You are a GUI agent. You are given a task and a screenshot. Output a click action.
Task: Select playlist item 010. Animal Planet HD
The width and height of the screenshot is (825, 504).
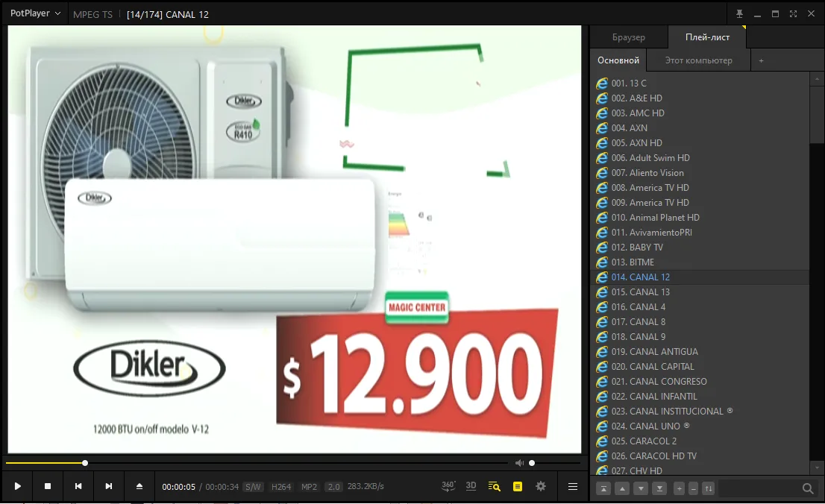coord(700,217)
